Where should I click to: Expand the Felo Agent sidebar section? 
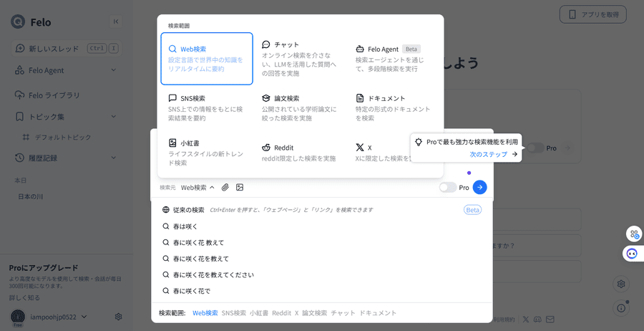point(114,70)
